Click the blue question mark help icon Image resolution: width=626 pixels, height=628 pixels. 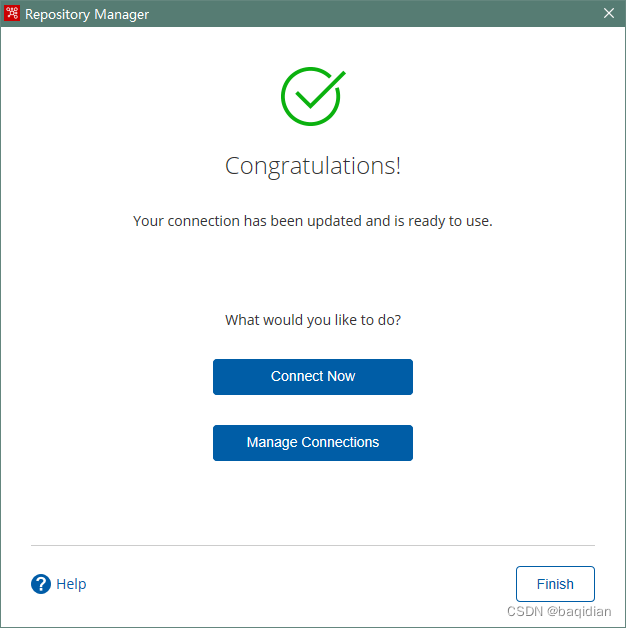point(41,584)
